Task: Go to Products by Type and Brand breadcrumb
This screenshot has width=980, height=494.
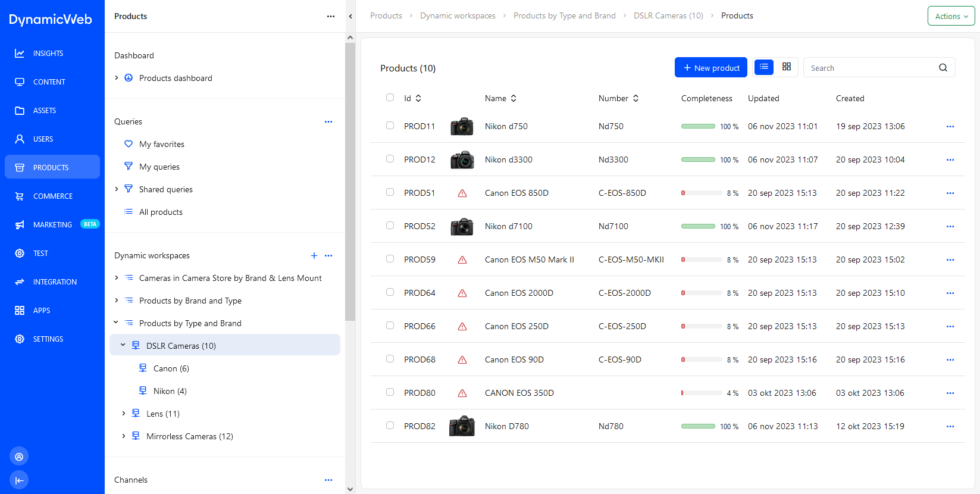Action: 565,16
